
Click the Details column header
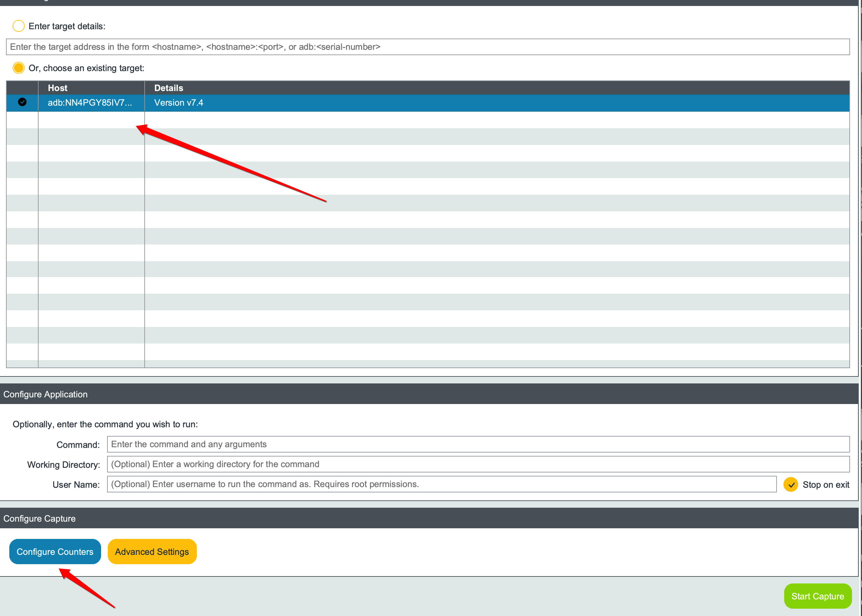169,88
